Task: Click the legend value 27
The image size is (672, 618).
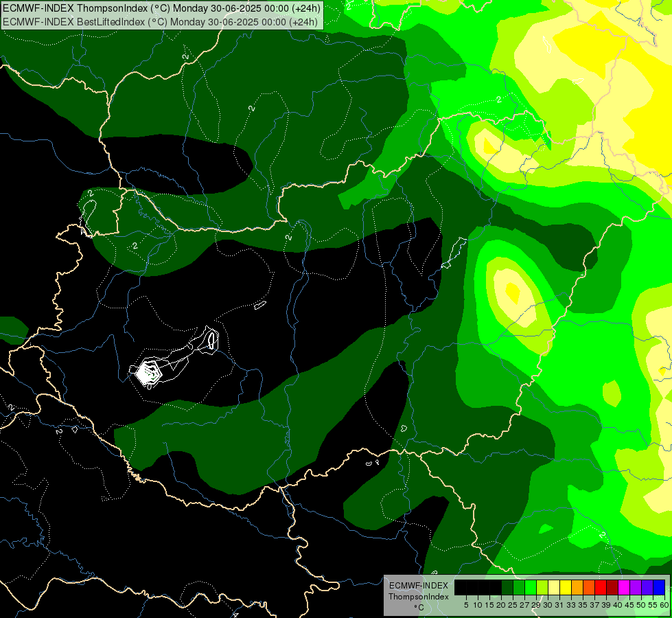Action: [x=524, y=605]
